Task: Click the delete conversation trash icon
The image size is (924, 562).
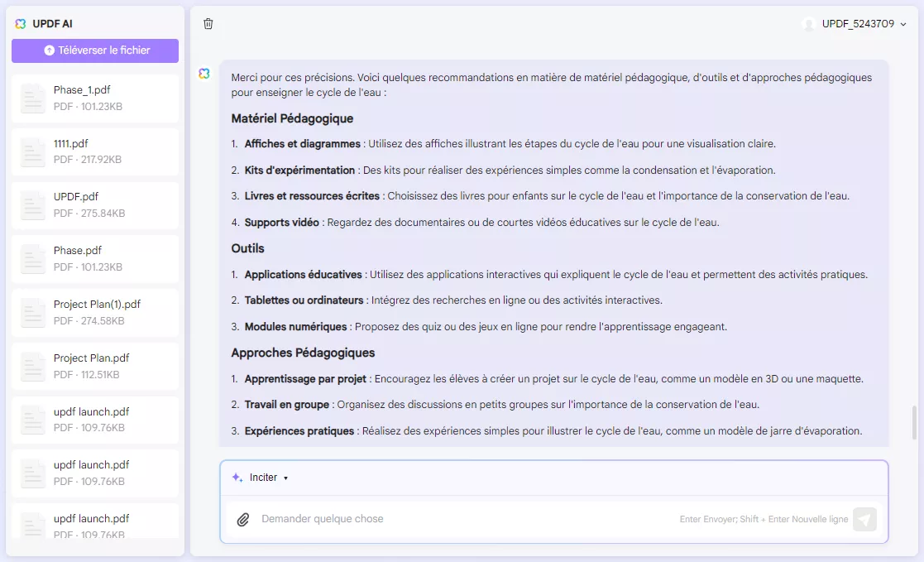Action: click(x=208, y=24)
